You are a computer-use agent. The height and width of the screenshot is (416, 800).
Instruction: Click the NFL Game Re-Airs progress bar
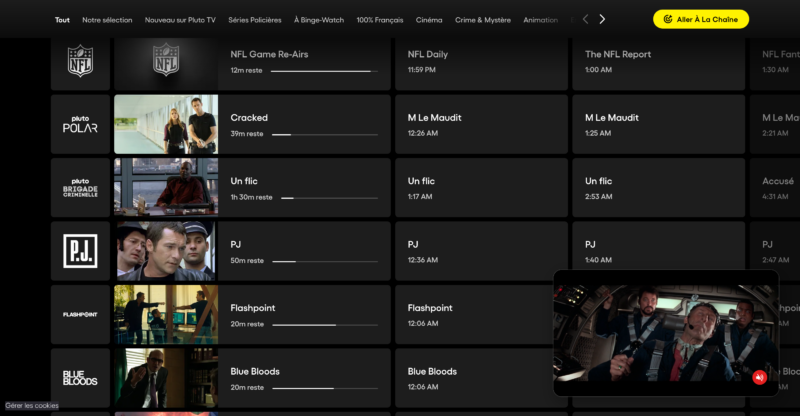pos(324,71)
